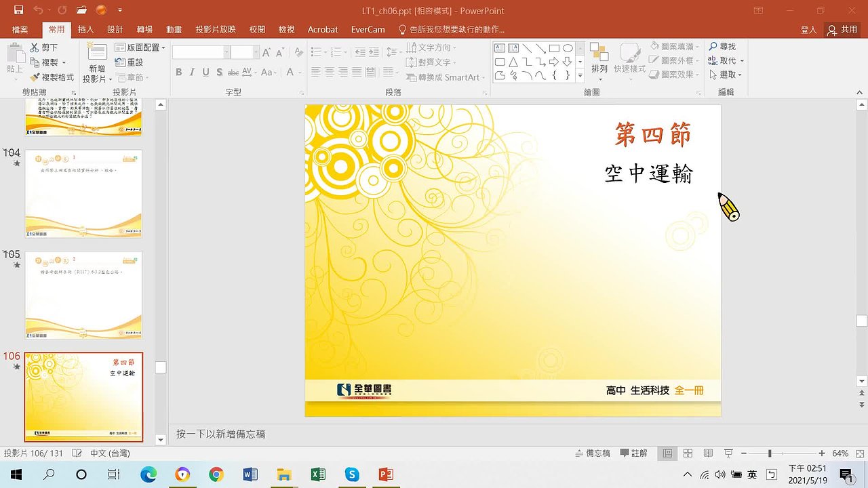Open the drawing group dialog launcher
This screenshot has width=868, height=488.
coord(699,92)
